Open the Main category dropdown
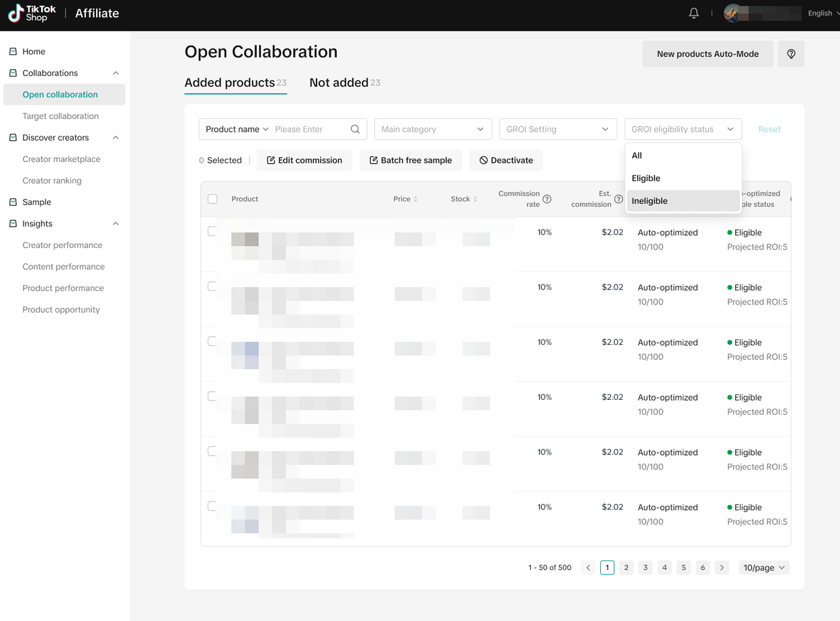Viewport: 840px width, 621px height. [x=432, y=129]
